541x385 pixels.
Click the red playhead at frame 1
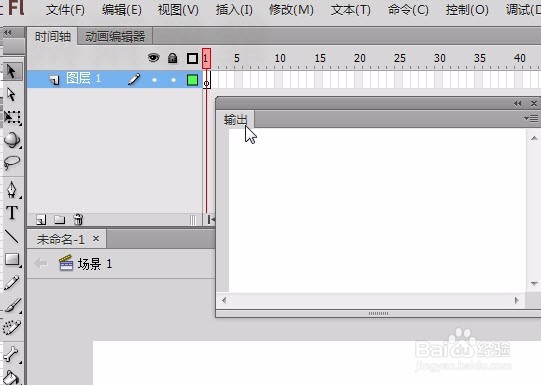(206, 58)
